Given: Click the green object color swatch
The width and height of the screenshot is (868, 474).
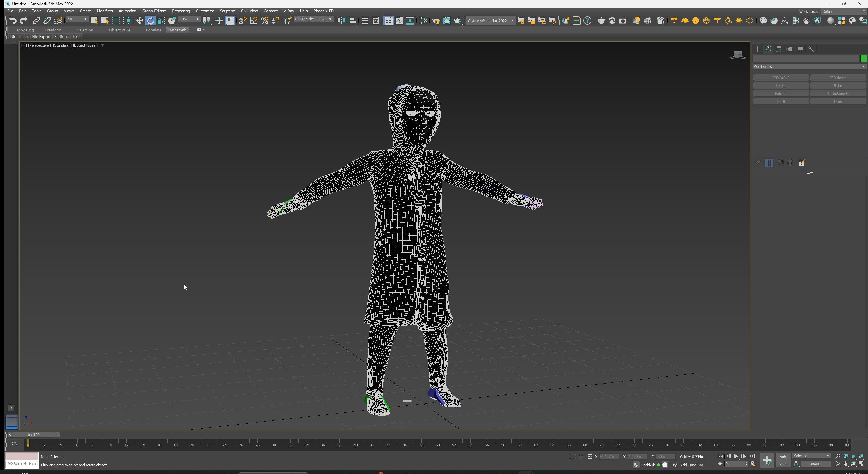Looking at the screenshot, I should click(x=863, y=59).
